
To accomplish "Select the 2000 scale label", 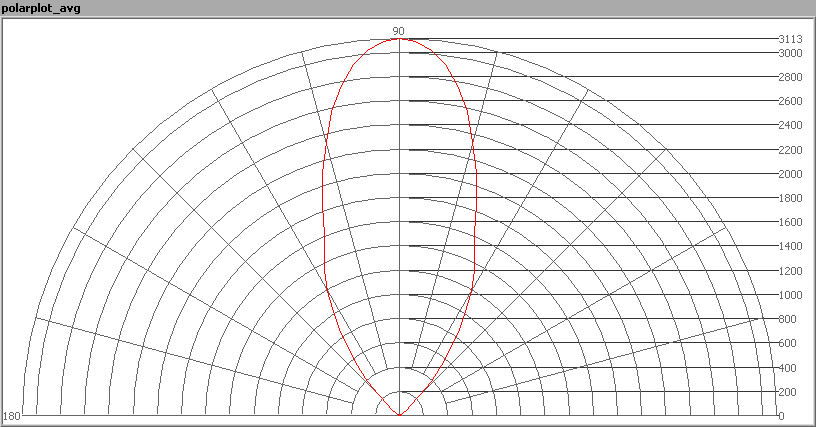I will [x=790, y=174].
